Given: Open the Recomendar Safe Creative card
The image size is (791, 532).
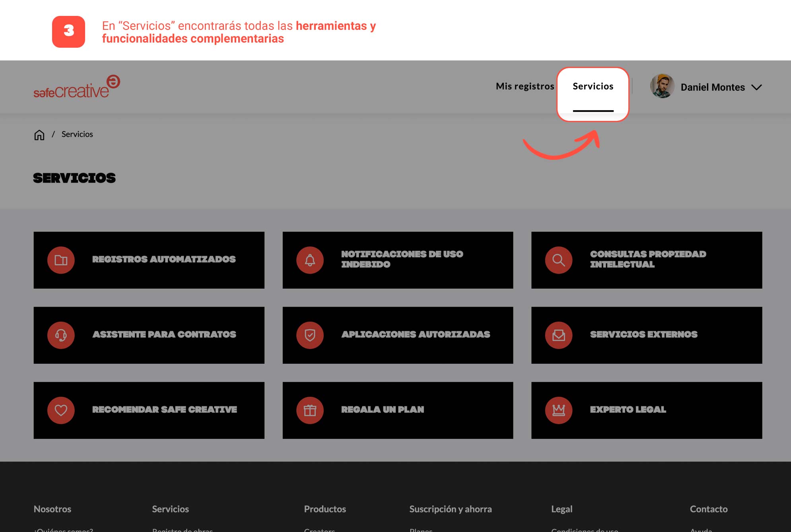Looking at the screenshot, I should [149, 410].
